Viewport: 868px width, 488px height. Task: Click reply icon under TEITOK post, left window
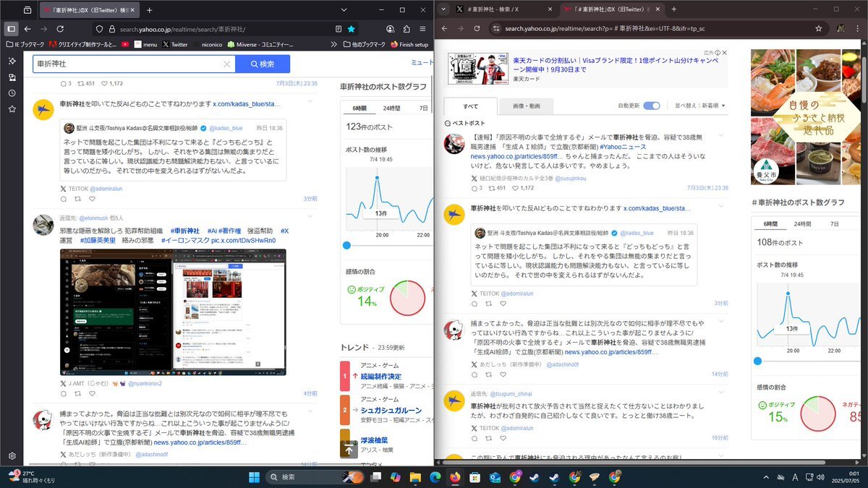(x=64, y=198)
